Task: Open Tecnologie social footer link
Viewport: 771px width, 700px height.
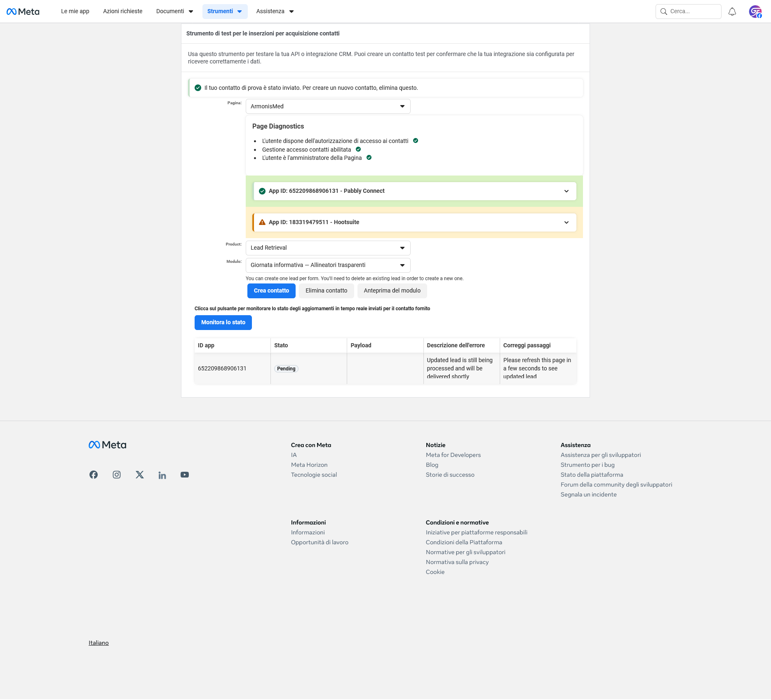Action: tap(314, 475)
